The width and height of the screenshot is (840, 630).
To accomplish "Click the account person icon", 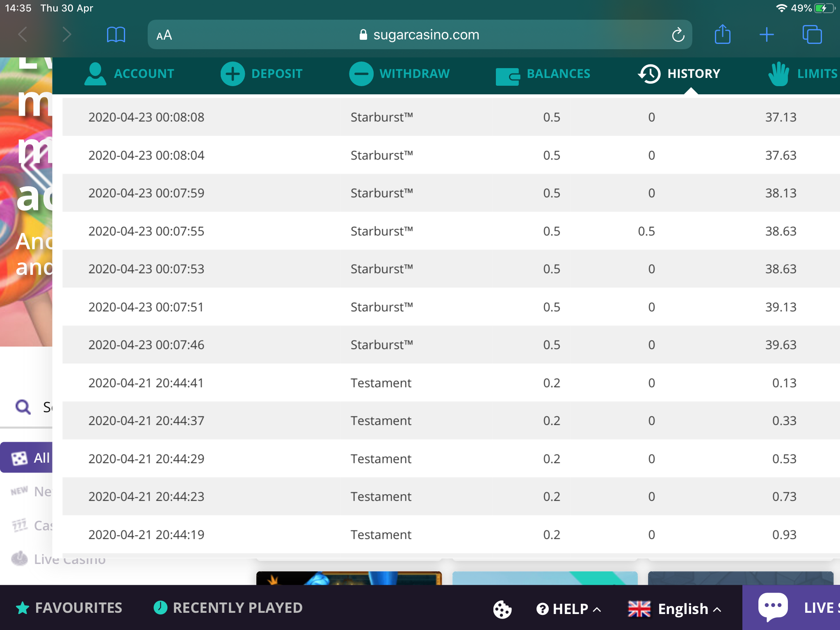I will (95, 74).
